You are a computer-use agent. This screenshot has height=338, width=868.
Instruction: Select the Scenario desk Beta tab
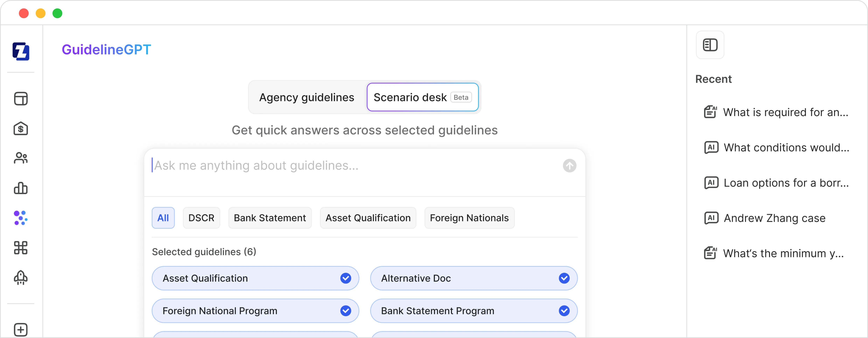[423, 97]
